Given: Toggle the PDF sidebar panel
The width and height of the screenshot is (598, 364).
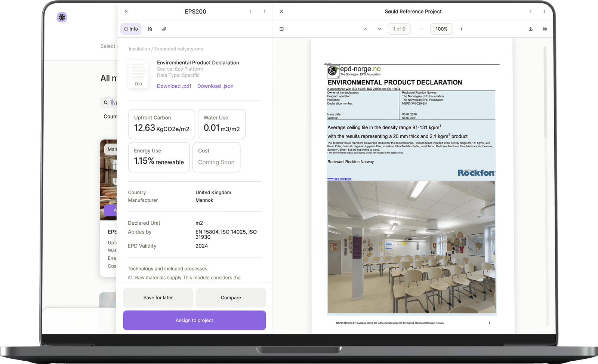Looking at the screenshot, I should coord(281,29).
